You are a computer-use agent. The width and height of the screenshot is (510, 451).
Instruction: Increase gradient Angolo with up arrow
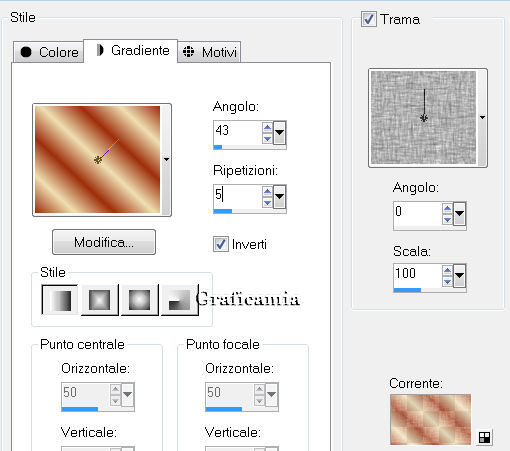[267, 127]
